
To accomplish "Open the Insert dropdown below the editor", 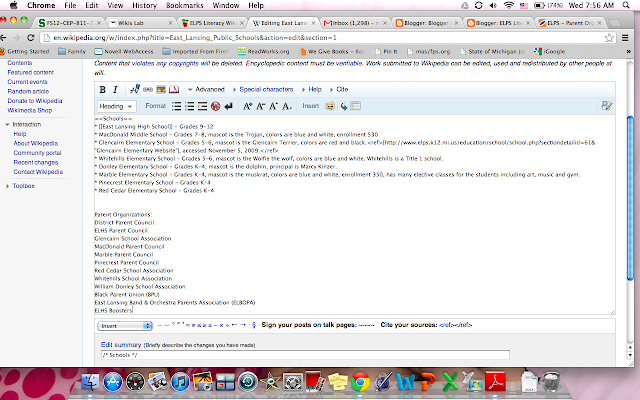I will 125,326.
